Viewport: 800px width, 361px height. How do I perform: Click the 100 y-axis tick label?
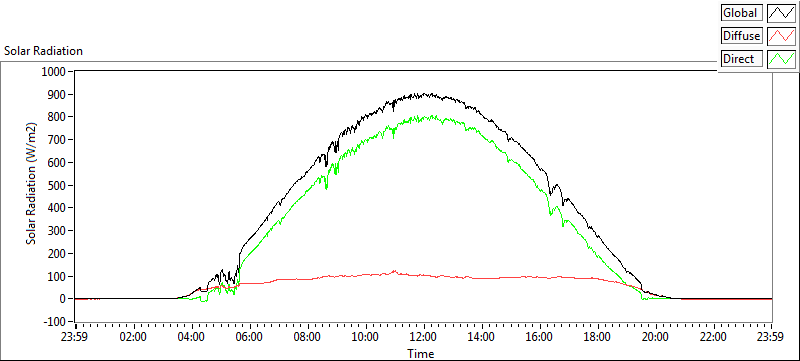(56, 276)
